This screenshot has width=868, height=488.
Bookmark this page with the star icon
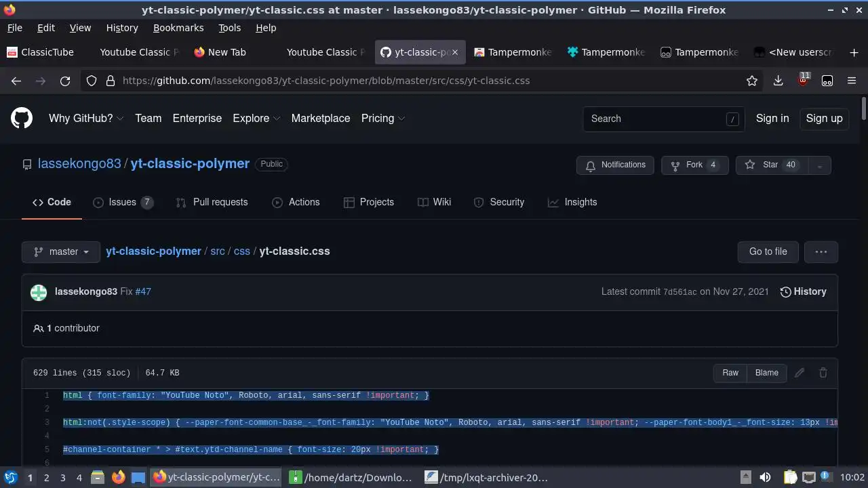click(x=752, y=81)
